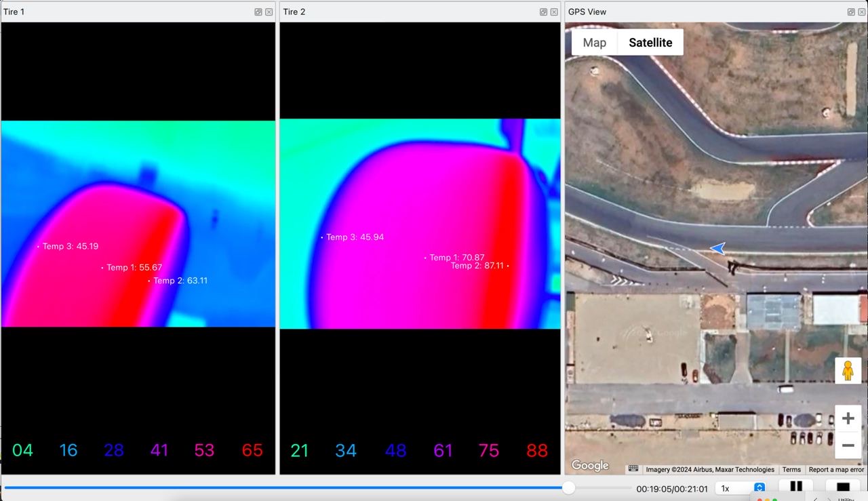Click the blue 16 scale value in Tire 1
868x501 pixels.
tap(68, 450)
